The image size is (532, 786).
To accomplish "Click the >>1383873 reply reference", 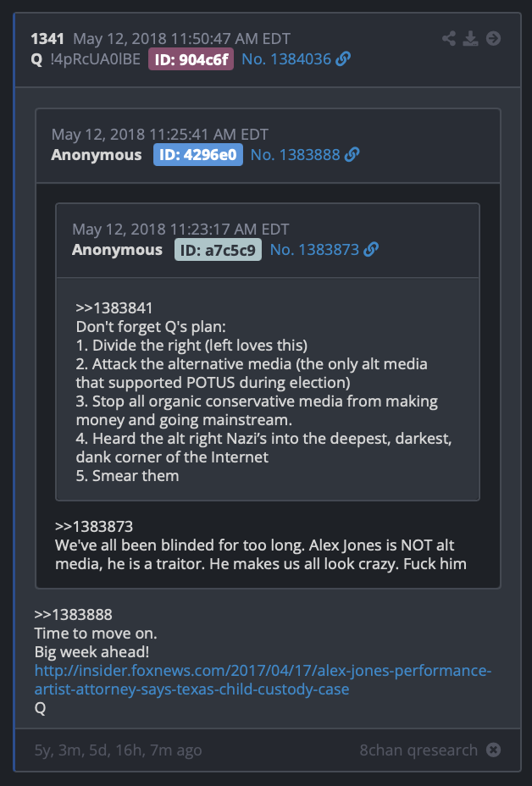I will pos(94,527).
